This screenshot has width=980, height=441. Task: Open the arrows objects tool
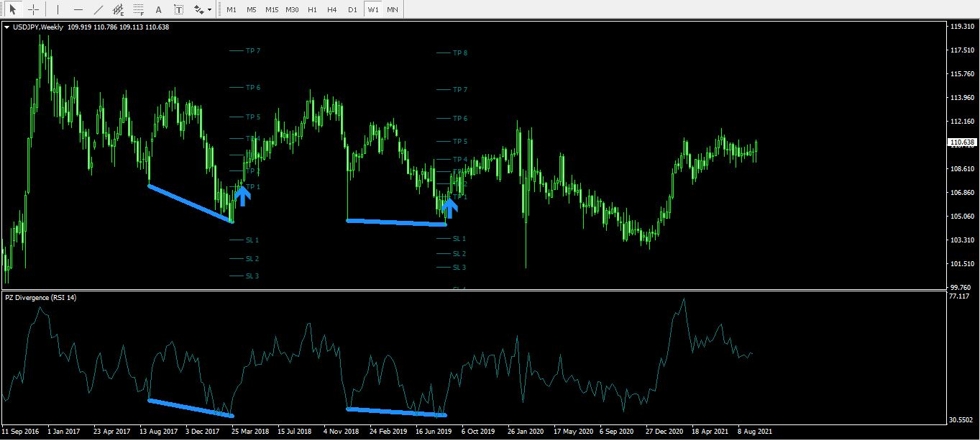click(198, 10)
